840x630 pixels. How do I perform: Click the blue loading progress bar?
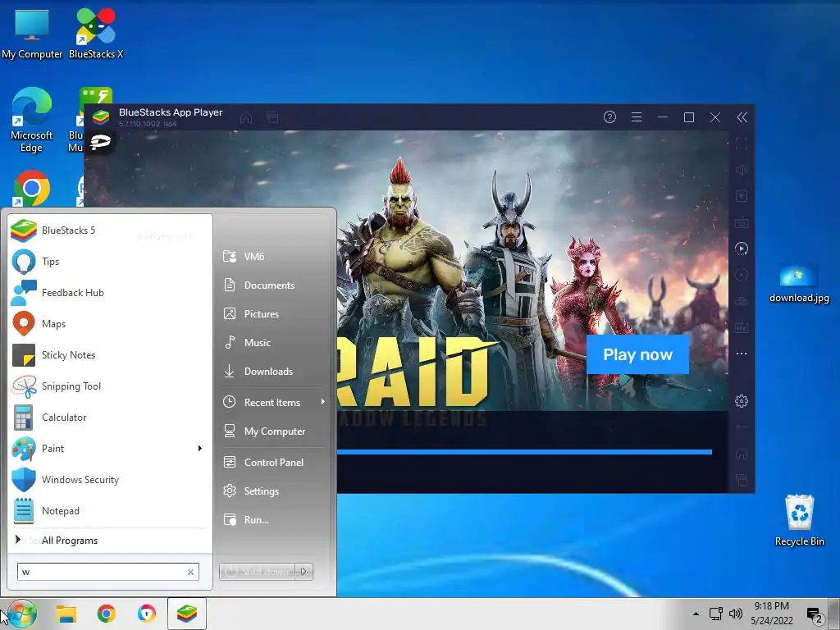pyautogui.click(x=524, y=452)
